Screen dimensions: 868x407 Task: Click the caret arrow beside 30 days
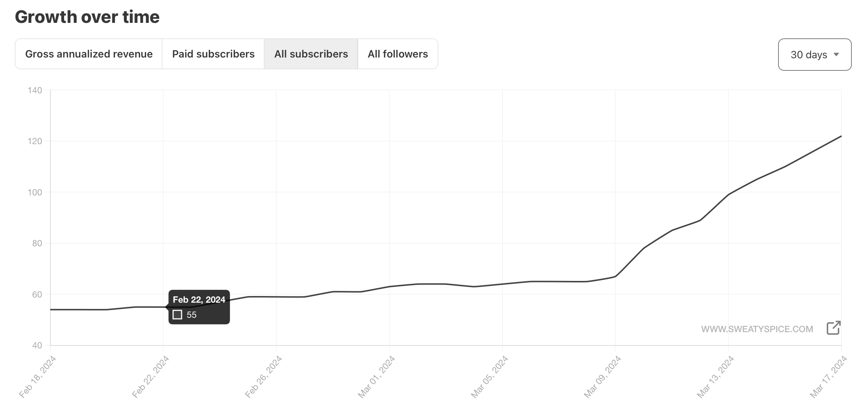point(836,55)
